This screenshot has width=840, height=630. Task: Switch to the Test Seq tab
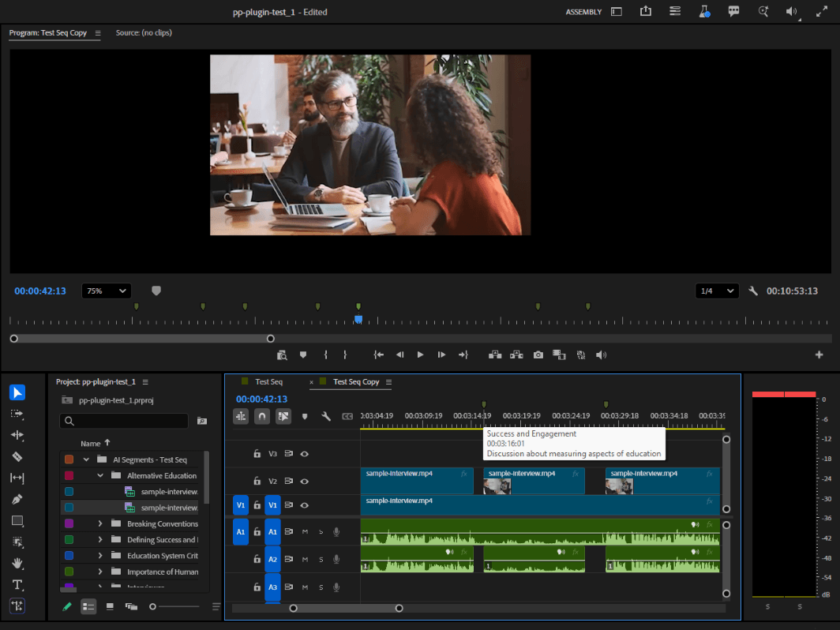point(268,382)
